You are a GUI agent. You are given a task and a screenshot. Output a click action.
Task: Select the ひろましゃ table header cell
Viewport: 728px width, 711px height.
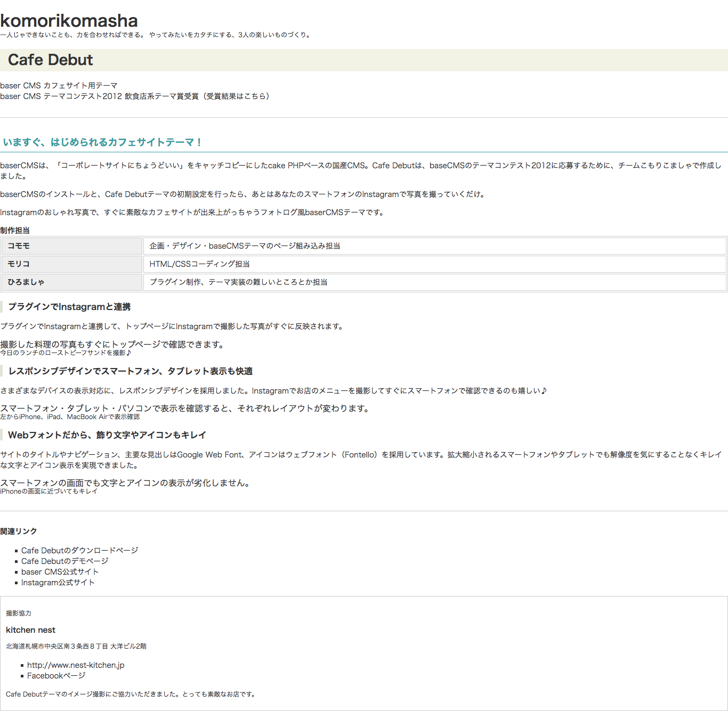[x=71, y=282]
